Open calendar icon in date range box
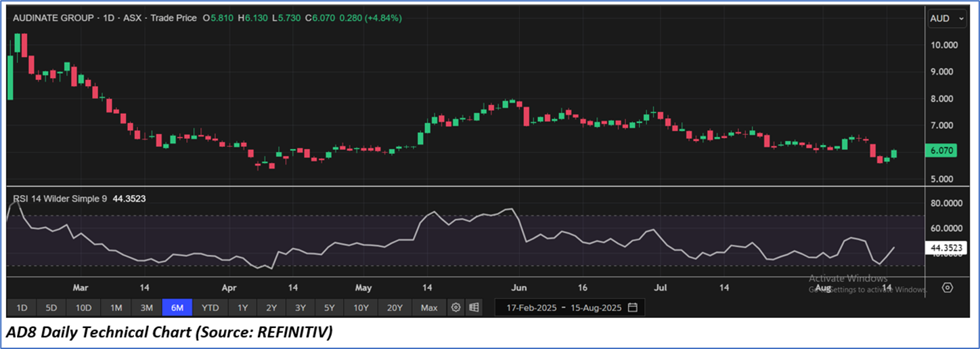The image size is (980, 349). click(x=633, y=308)
